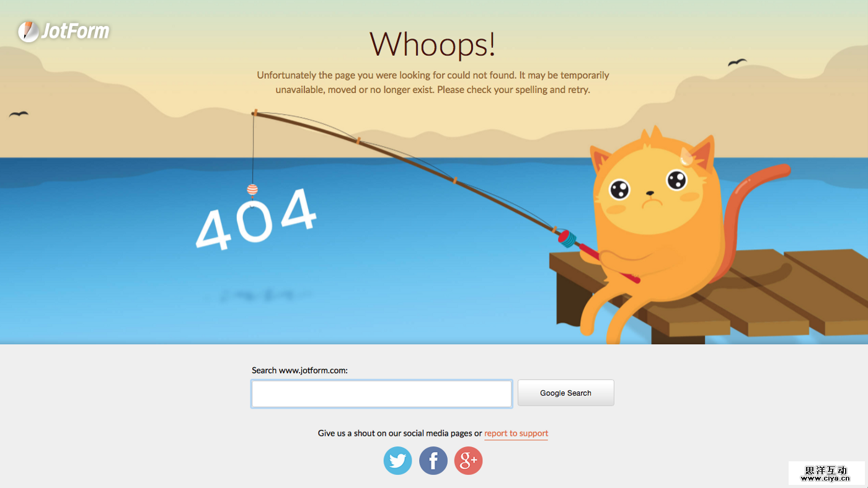Click the bird on the left
The height and width of the screenshot is (488, 868).
[19, 114]
